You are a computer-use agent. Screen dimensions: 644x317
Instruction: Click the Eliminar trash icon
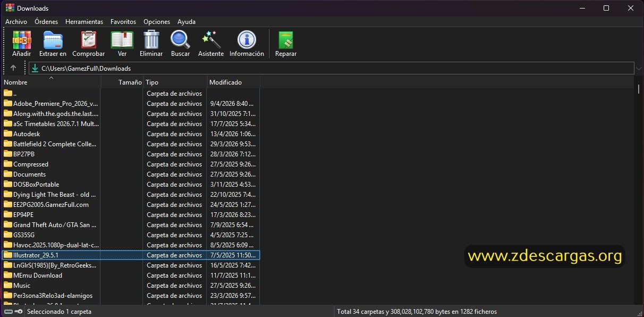coord(151,40)
